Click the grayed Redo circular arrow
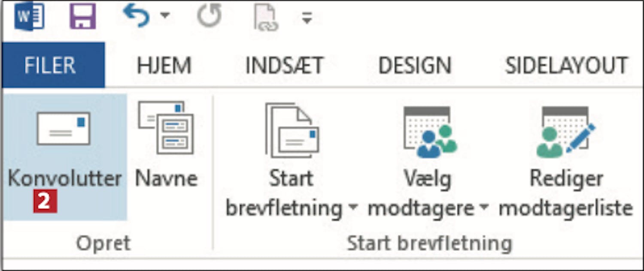 click(209, 17)
